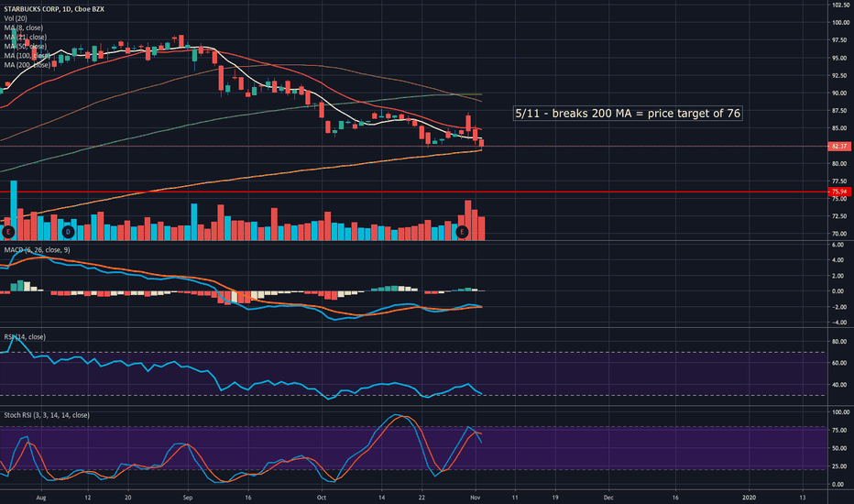The image size is (854, 504).
Task: Click the '102.50' price axis label
Action: click(x=840, y=5)
